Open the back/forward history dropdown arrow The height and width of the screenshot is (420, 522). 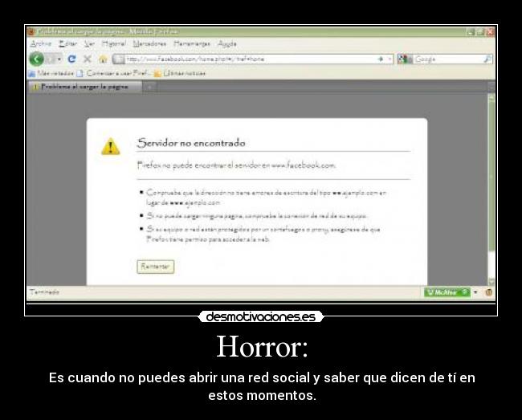[x=59, y=59]
